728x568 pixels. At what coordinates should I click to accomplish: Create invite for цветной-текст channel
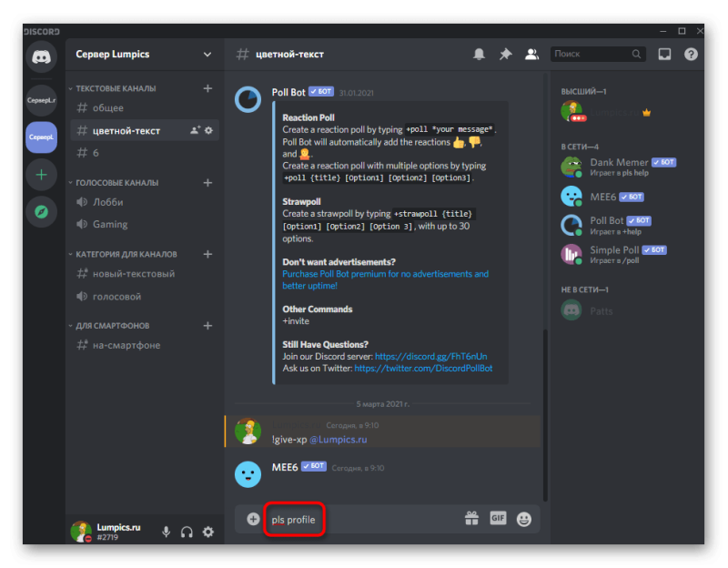click(x=195, y=130)
